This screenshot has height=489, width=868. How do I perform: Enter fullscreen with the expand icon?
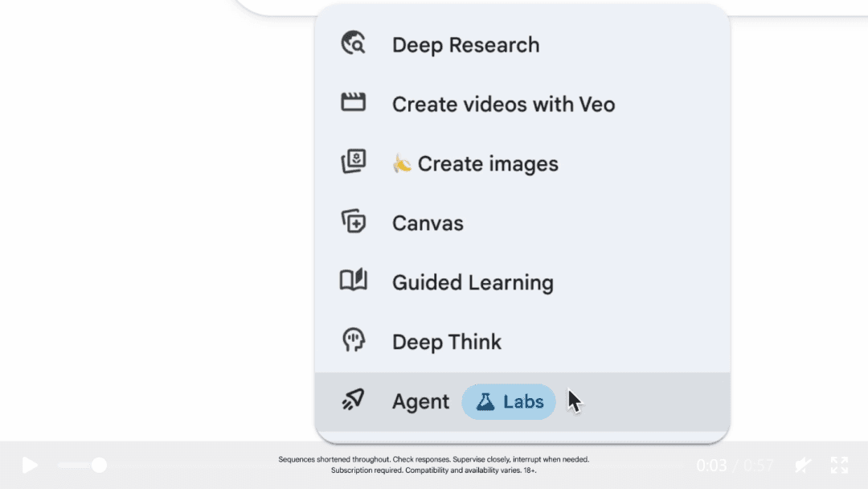pos(839,465)
